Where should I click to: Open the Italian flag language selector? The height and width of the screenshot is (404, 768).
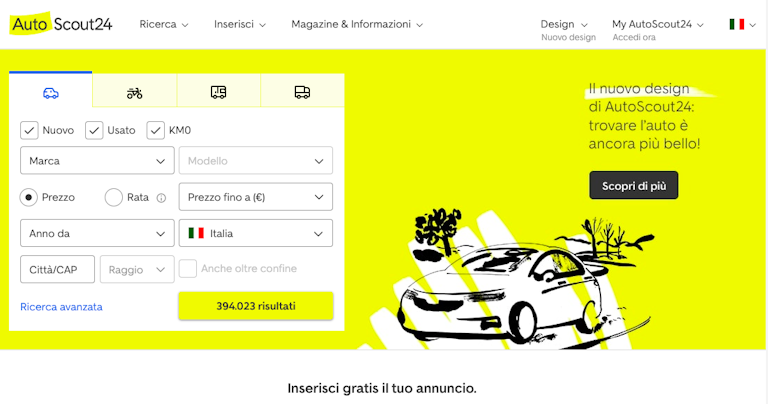[x=742, y=24]
